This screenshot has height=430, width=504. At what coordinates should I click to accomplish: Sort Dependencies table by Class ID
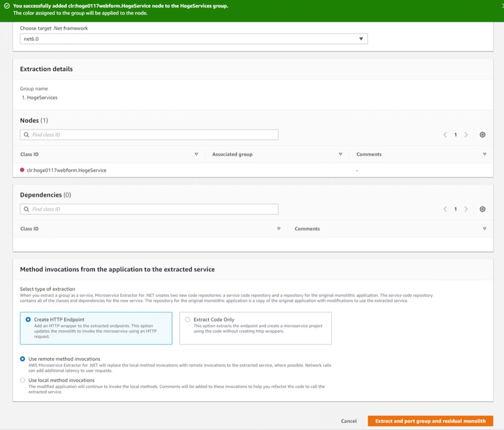point(279,229)
